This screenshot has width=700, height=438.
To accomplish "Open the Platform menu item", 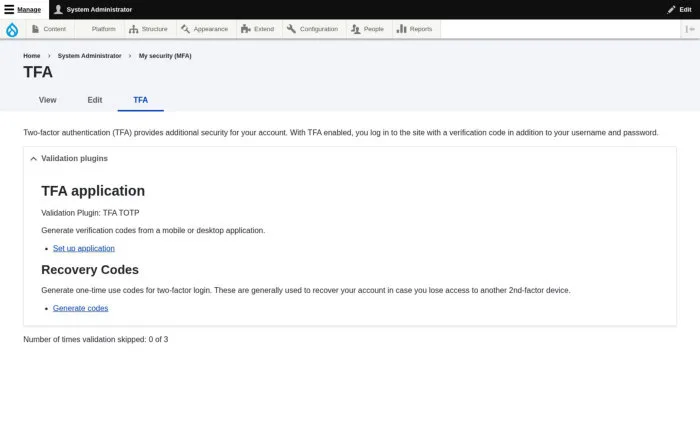I will point(104,29).
